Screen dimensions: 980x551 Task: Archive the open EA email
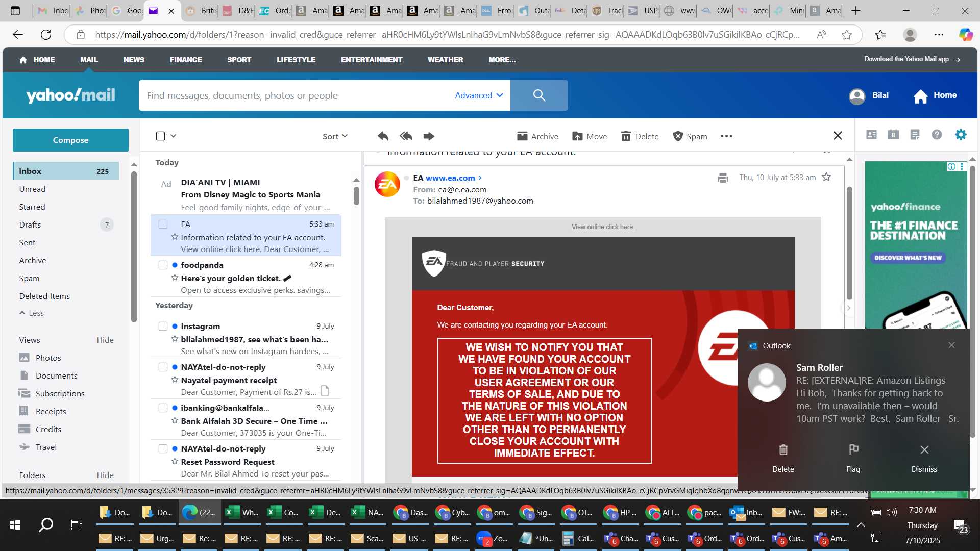point(537,136)
